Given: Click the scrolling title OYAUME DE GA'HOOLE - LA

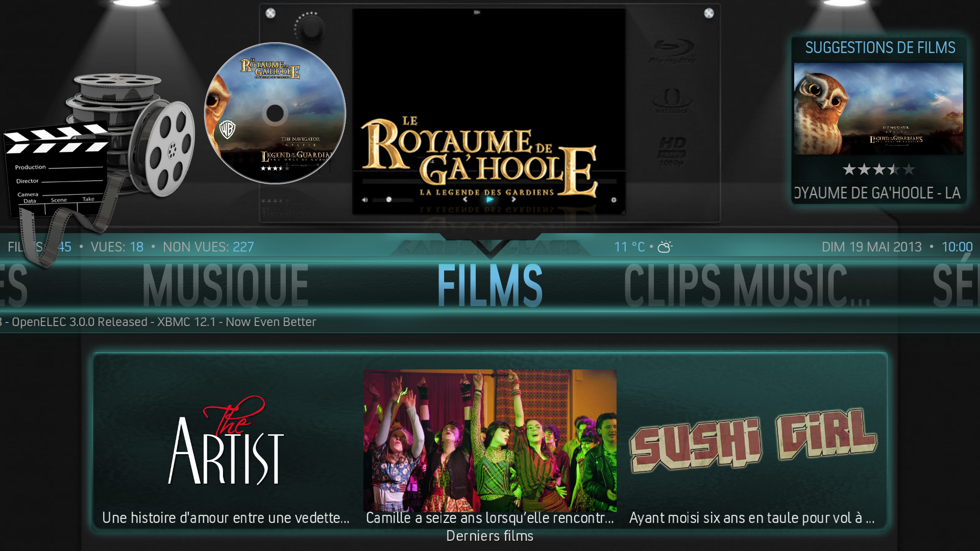Looking at the screenshot, I should pos(877,193).
